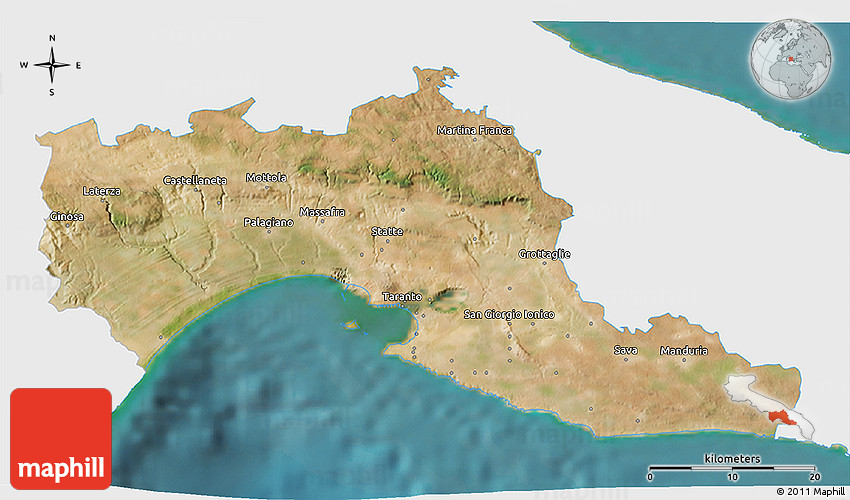Select the Statte town label
The image size is (850, 500).
click(387, 232)
